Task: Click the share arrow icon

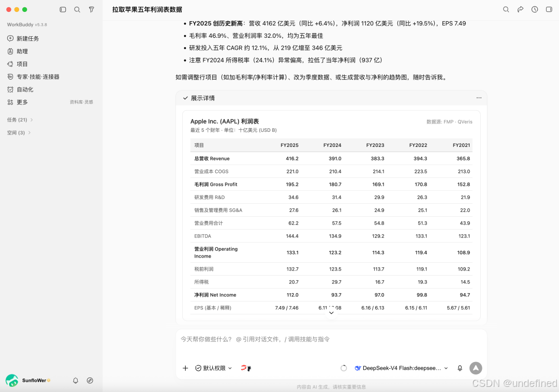Action: pos(521,10)
